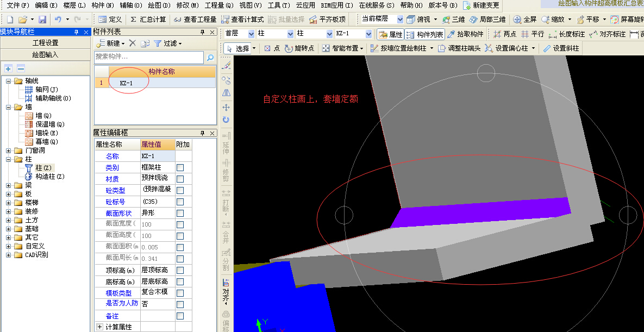Click the New file icon

tap(10, 20)
